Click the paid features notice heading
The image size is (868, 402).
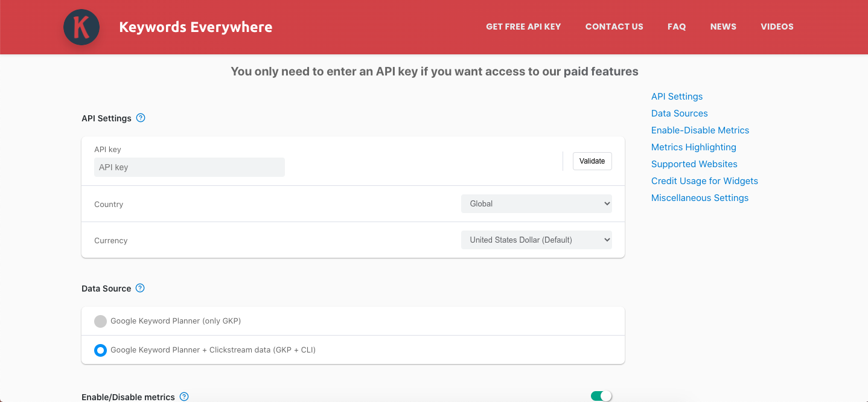435,71
